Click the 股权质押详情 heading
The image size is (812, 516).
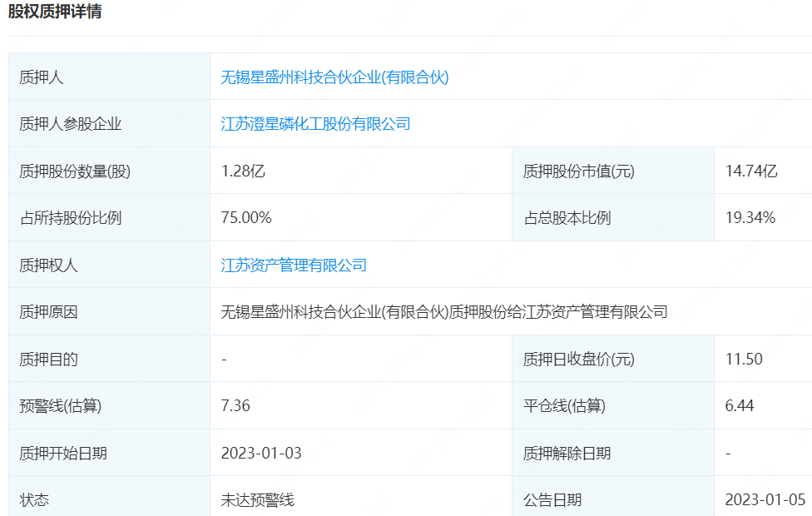[x=55, y=11]
